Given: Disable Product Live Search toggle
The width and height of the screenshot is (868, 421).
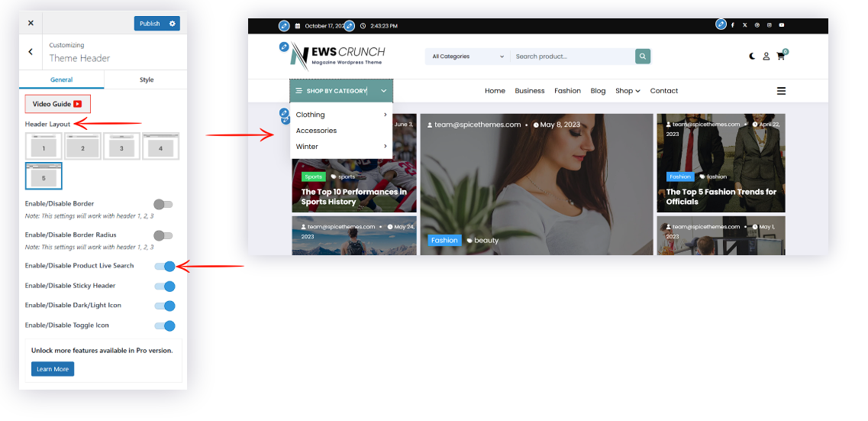Looking at the screenshot, I should click(x=165, y=266).
